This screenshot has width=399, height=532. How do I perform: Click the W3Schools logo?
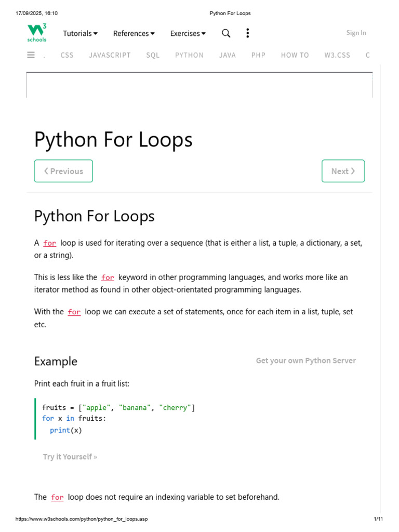coord(37,33)
